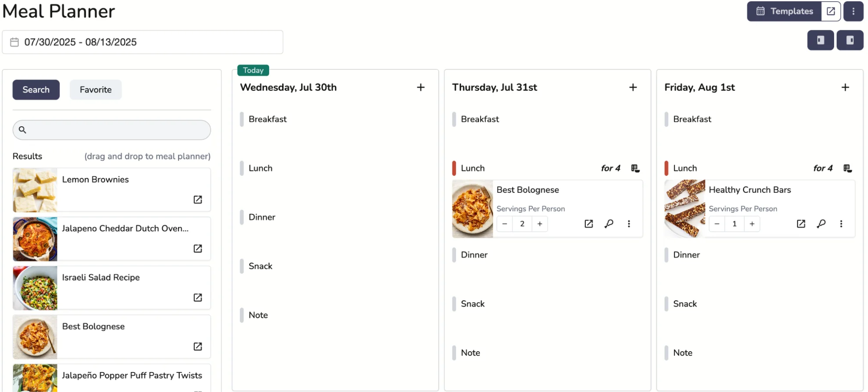Click wrench icon on Healthy Crunch Bars
Screen dimensions: 868x392
[821, 224]
